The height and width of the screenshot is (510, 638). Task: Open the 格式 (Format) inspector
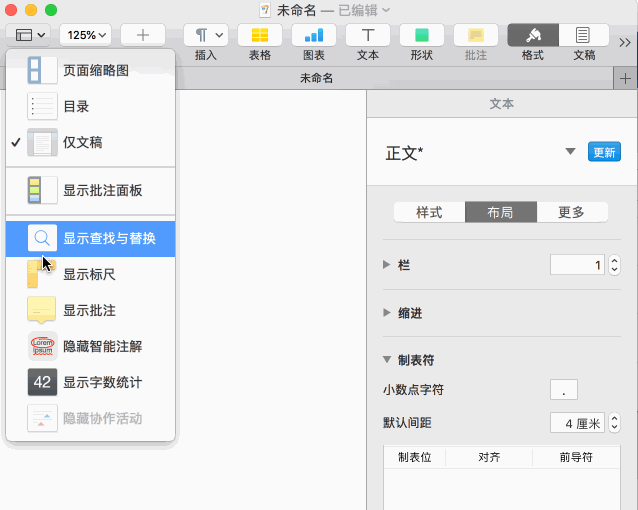(532, 35)
